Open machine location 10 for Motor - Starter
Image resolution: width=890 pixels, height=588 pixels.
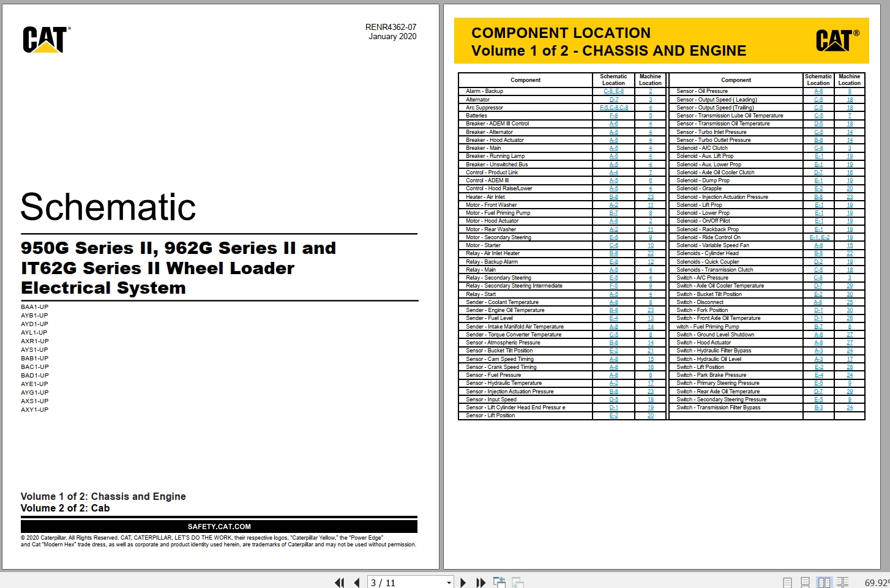coord(650,245)
